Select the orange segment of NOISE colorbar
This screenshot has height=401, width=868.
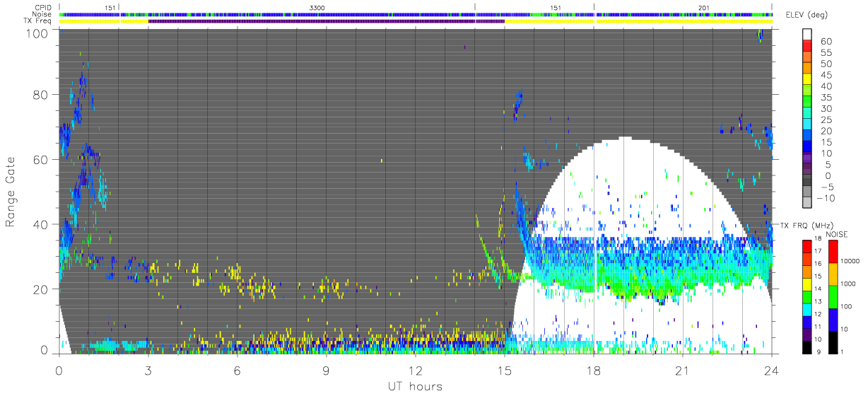click(833, 274)
